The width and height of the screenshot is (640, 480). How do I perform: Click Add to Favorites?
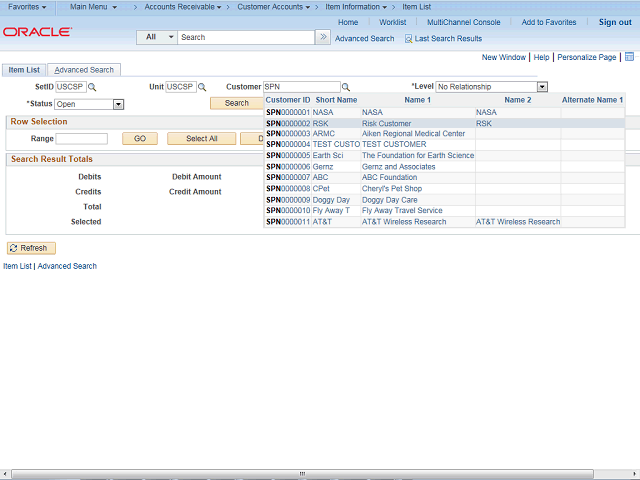(x=549, y=22)
